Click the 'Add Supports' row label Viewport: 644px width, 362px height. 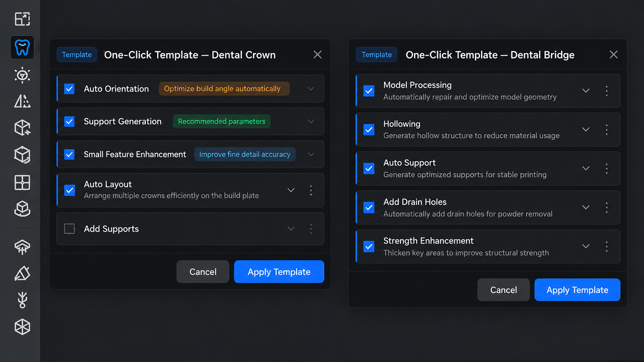(111, 229)
